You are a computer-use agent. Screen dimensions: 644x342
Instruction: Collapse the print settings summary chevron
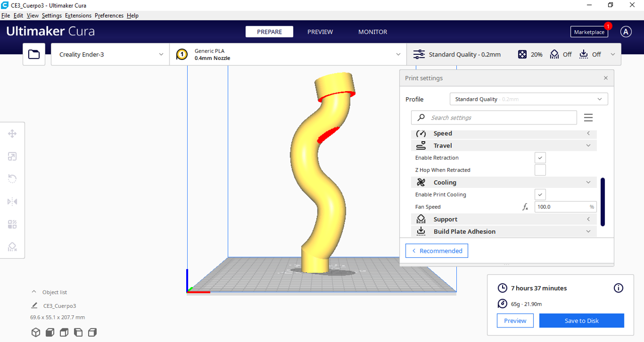click(x=612, y=54)
